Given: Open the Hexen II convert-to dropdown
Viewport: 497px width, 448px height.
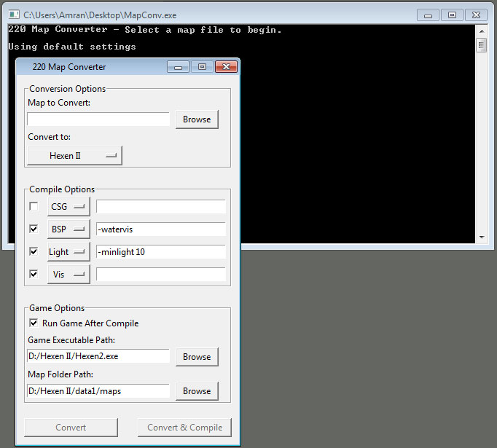Looking at the screenshot, I should point(74,155).
